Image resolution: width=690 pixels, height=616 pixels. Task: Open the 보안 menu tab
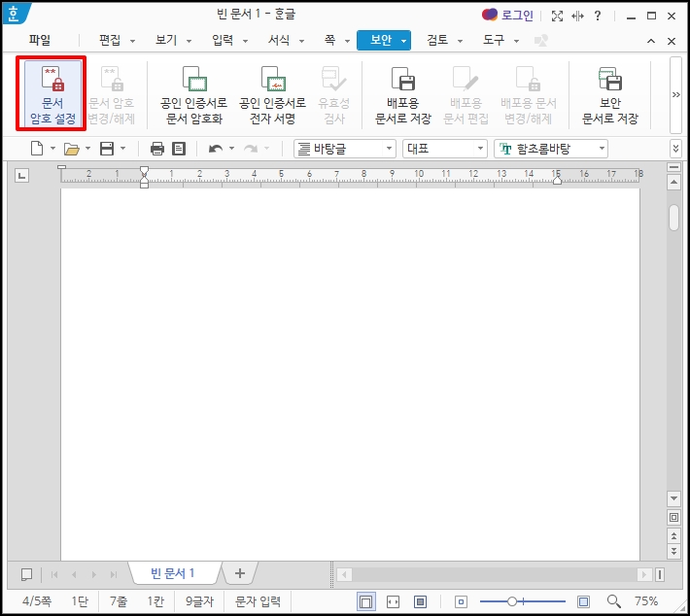click(384, 40)
